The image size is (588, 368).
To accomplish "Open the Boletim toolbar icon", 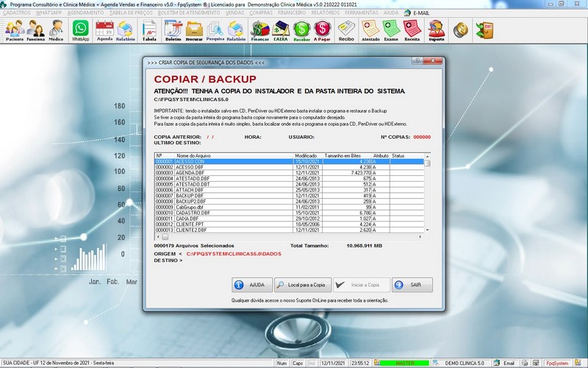I will tap(173, 30).
